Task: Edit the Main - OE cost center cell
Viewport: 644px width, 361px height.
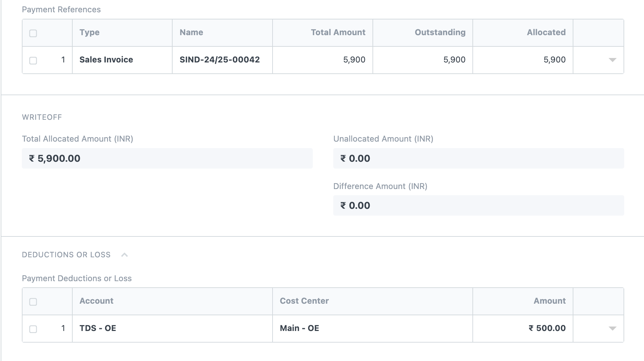Action: click(372, 328)
